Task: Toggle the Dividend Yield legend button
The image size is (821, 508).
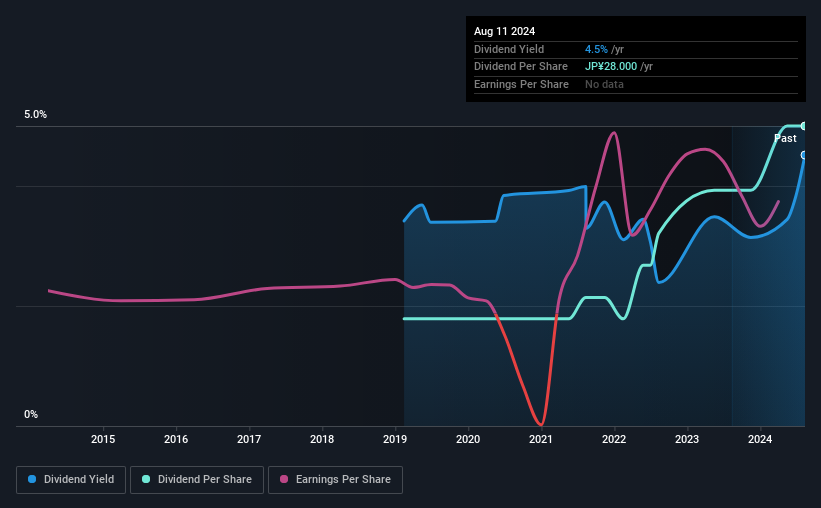Action: [71, 480]
